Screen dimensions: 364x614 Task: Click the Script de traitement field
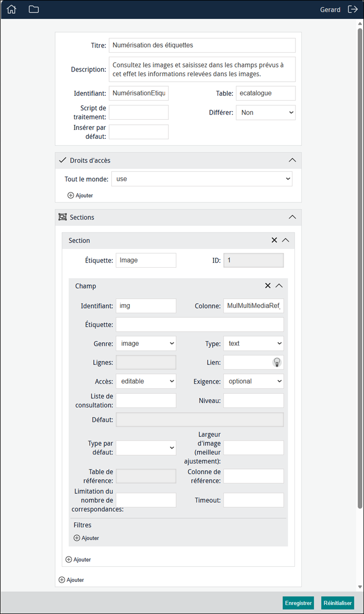coord(139,112)
